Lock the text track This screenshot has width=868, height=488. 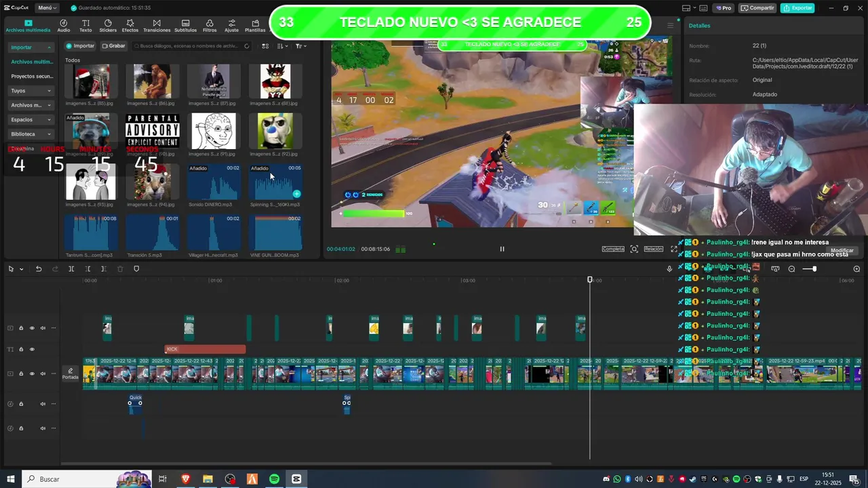(x=21, y=350)
